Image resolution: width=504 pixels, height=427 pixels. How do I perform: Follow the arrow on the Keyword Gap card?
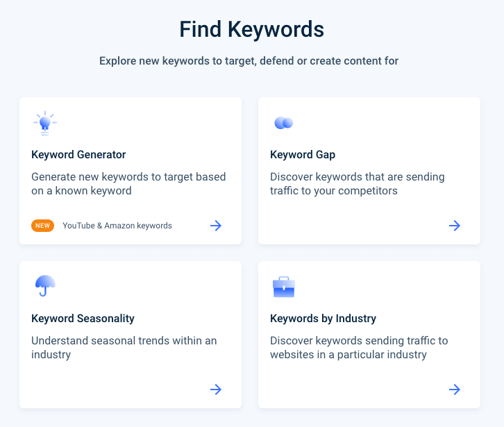(x=455, y=226)
